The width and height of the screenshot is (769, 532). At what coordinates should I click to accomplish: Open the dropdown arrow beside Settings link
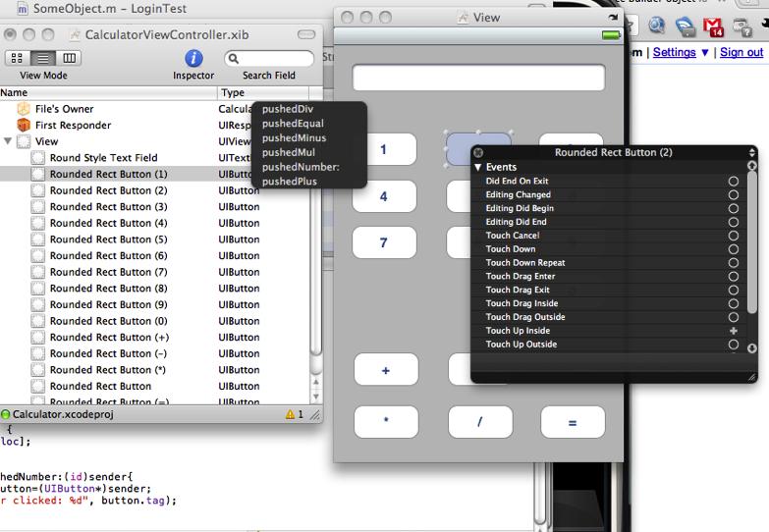pos(705,52)
